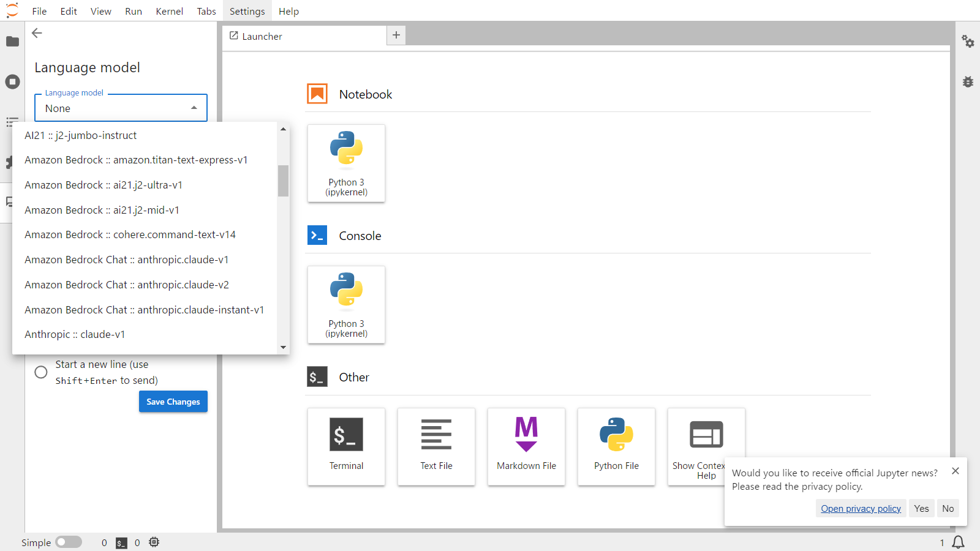The width and height of the screenshot is (980, 551).
Task: Open the Debugger bug icon
Action: click(968, 82)
